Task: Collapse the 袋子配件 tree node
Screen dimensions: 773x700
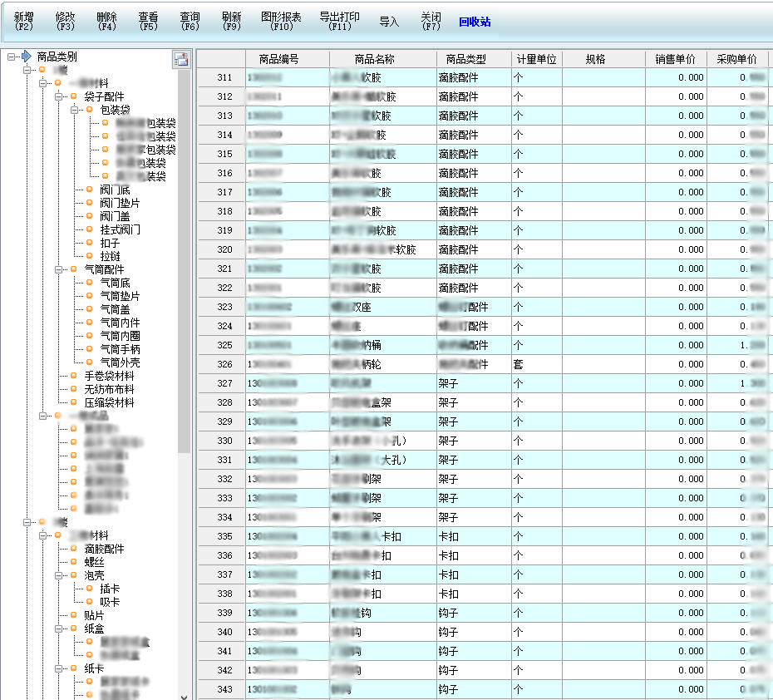Action: 58,96
